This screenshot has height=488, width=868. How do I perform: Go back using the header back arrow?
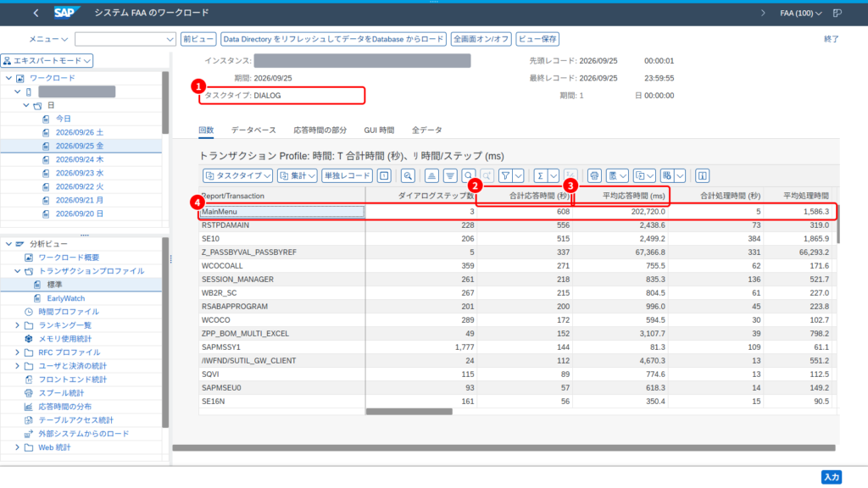(36, 13)
